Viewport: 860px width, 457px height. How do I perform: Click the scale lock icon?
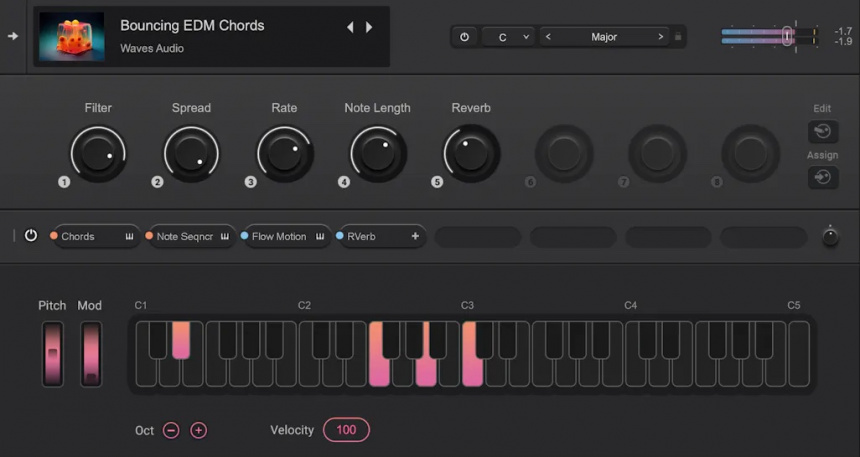(x=678, y=37)
